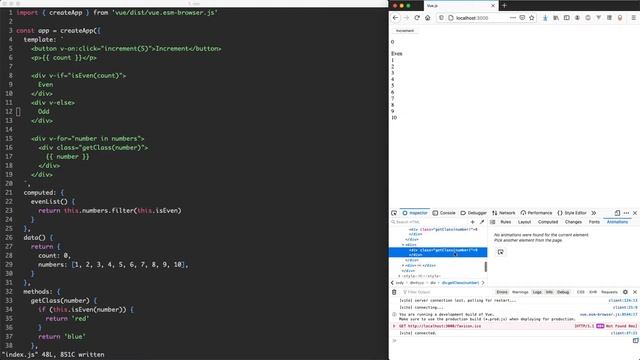Click the Vue devtools triangle extension icon
Image resolution: width=640 pixels, height=360 pixels.
[598, 18]
